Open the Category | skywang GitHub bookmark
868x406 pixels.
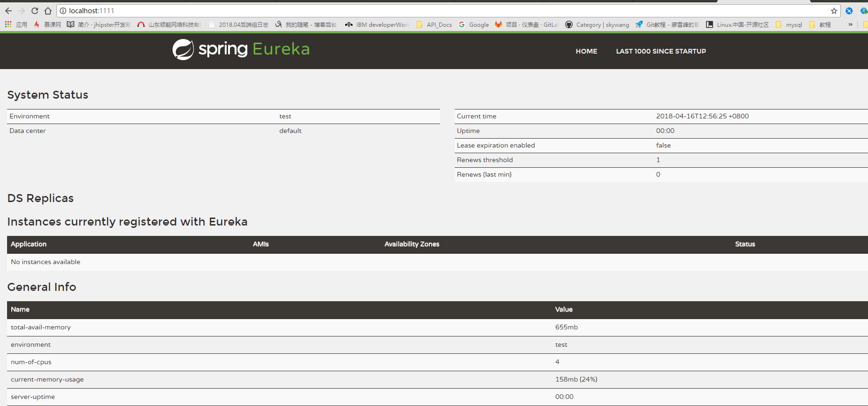[x=597, y=24]
